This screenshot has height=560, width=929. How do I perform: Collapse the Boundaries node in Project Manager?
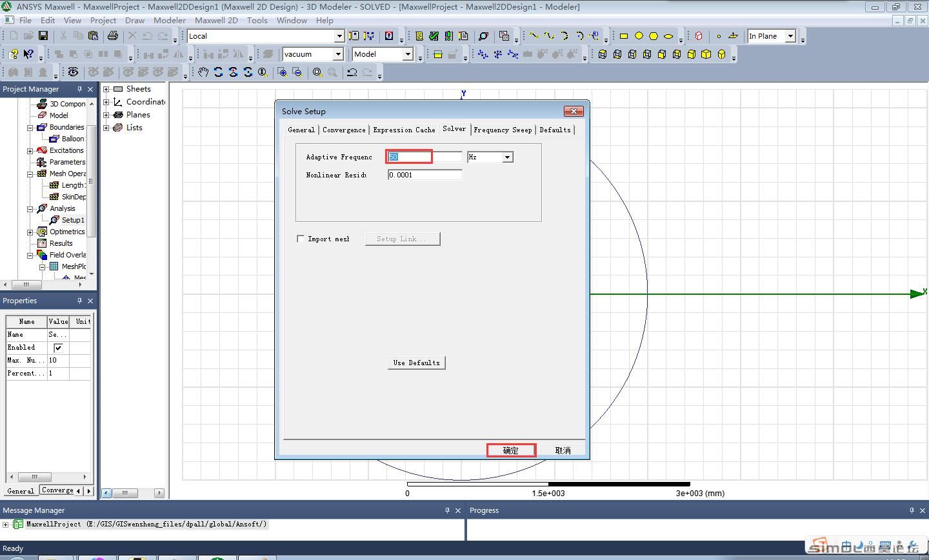click(x=30, y=127)
